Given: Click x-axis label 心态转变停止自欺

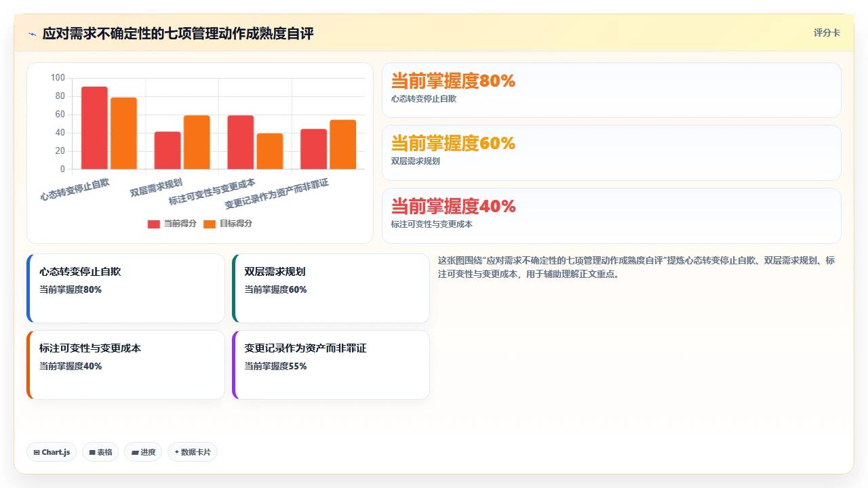Looking at the screenshot, I should [75, 189].
